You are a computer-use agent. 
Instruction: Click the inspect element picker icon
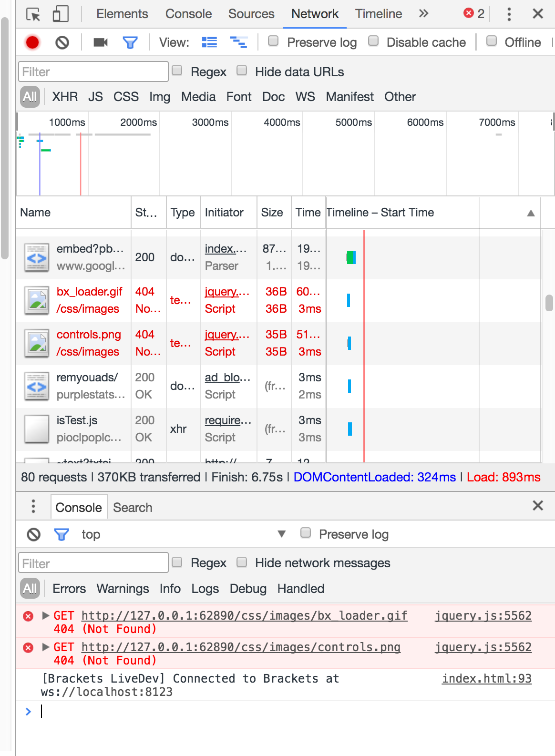click(x=33, y=14)
